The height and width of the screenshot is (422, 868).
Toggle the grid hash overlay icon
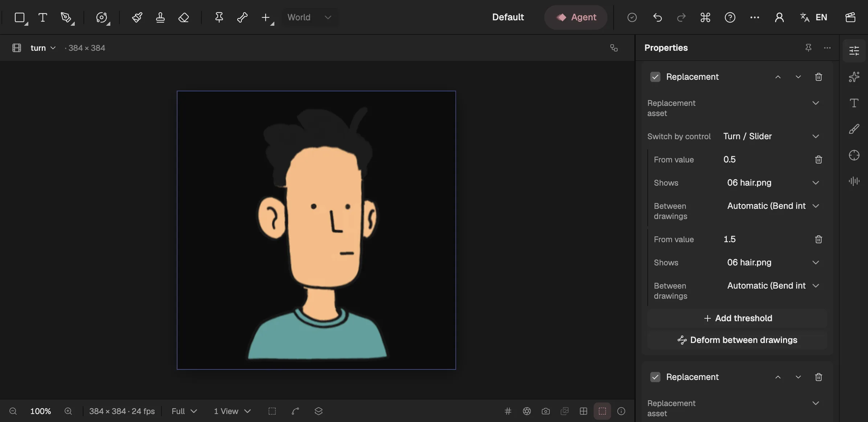pos(508,411)
